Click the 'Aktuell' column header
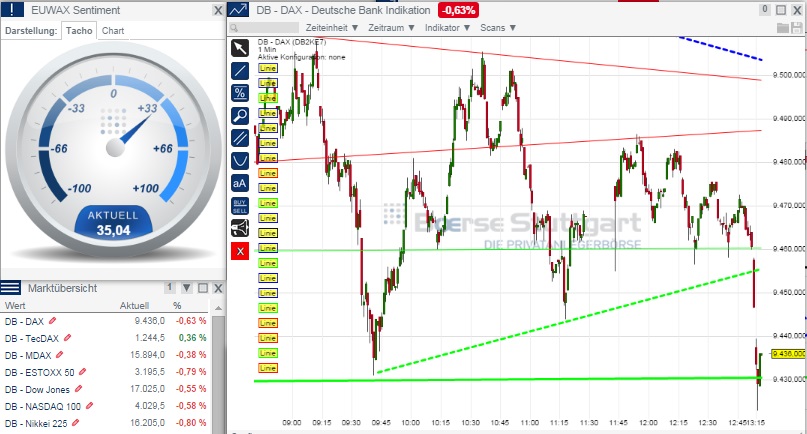The image size is (807, 434). (134, 305)
